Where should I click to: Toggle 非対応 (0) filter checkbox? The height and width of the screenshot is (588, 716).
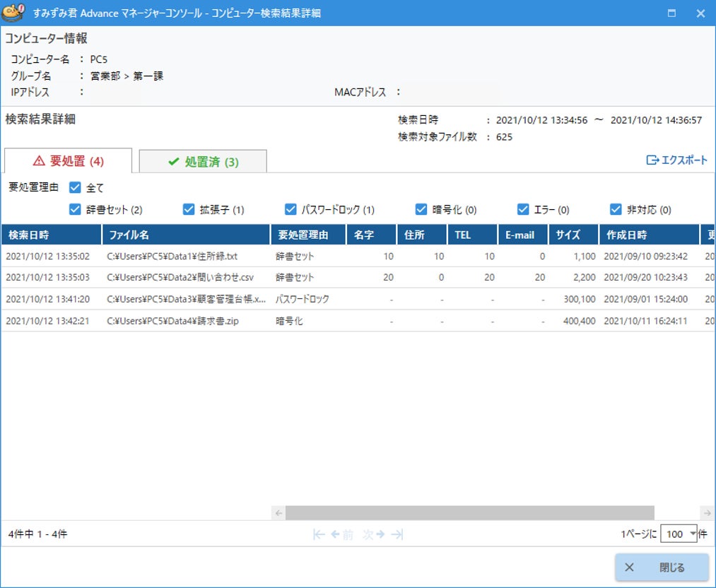tap(616, 209)
